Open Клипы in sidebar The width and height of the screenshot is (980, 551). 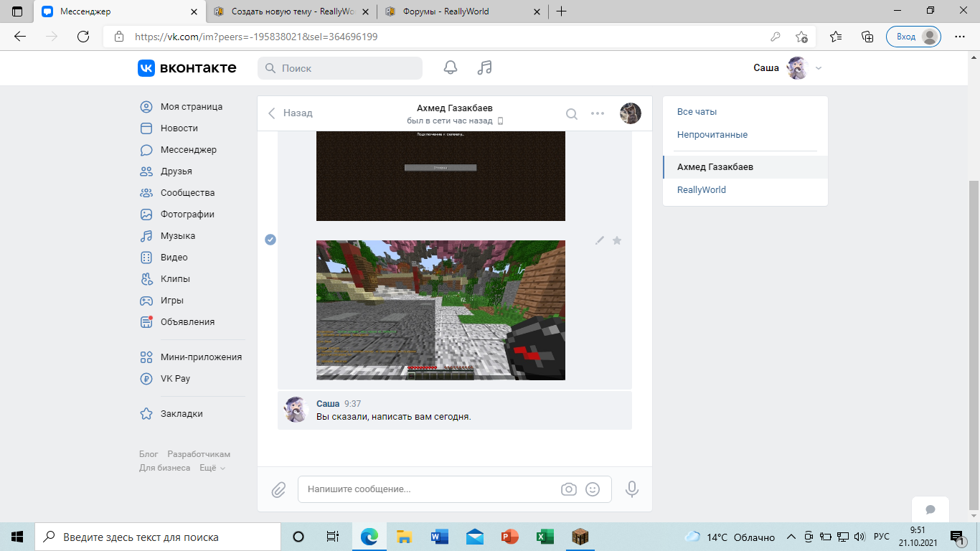click(164, 279)
